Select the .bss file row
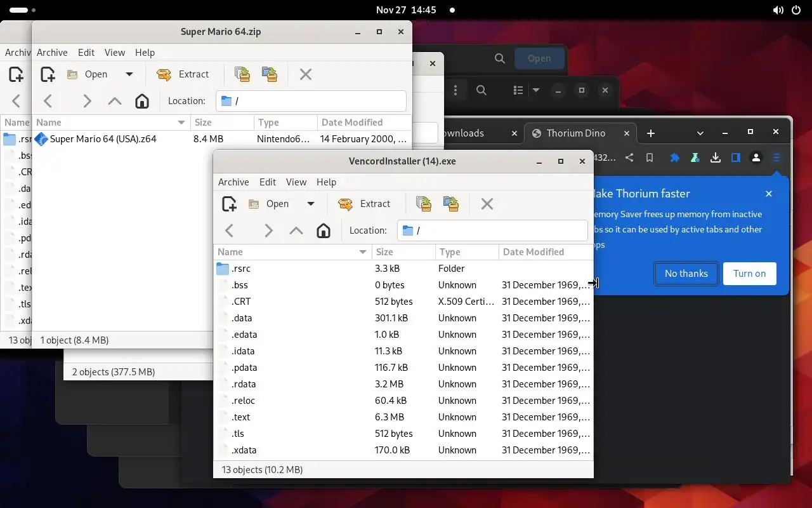 pos(403,285)
